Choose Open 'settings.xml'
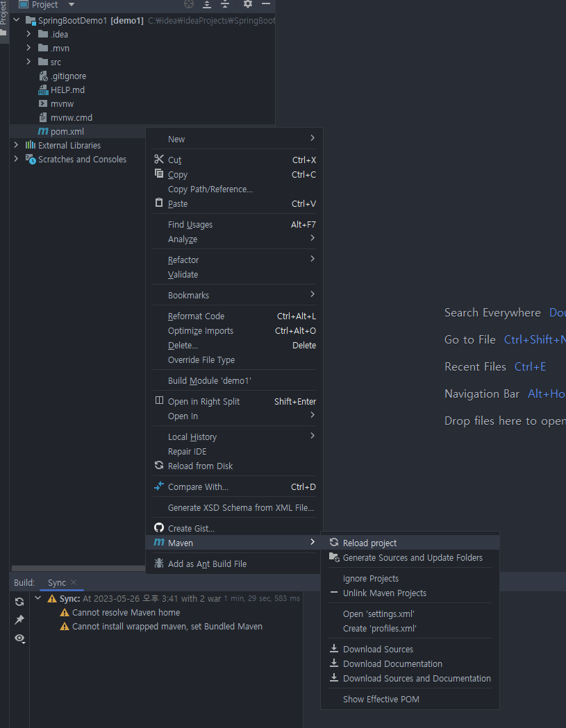The image size is (566, 728). [410, 613]
